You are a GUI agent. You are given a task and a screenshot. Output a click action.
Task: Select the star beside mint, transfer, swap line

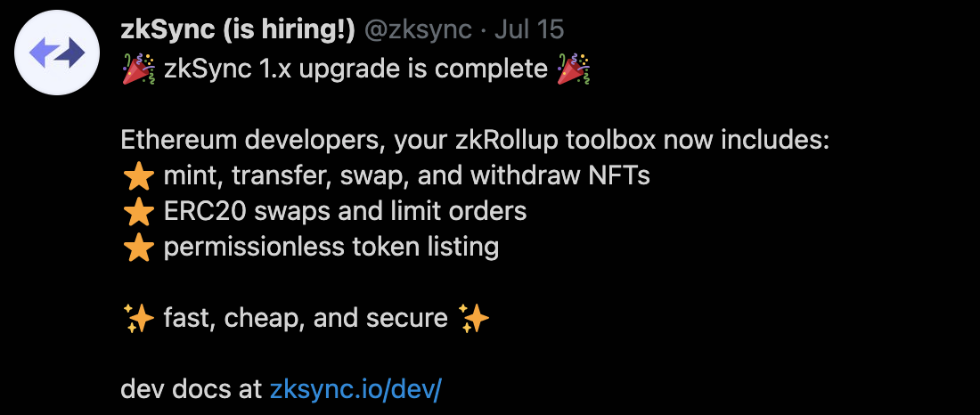139,177
